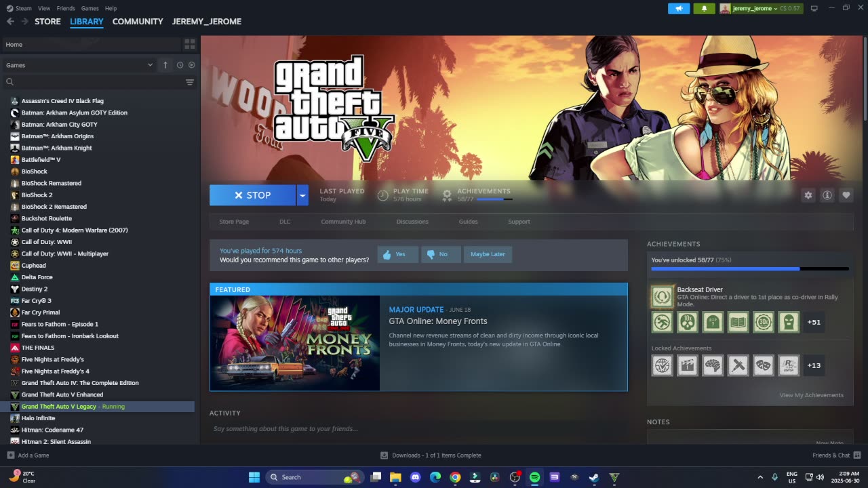The height and width of the screenshot is (488, 868).
Task: Go forward with the navigation arrow
Action: click(x=24, y=22)
